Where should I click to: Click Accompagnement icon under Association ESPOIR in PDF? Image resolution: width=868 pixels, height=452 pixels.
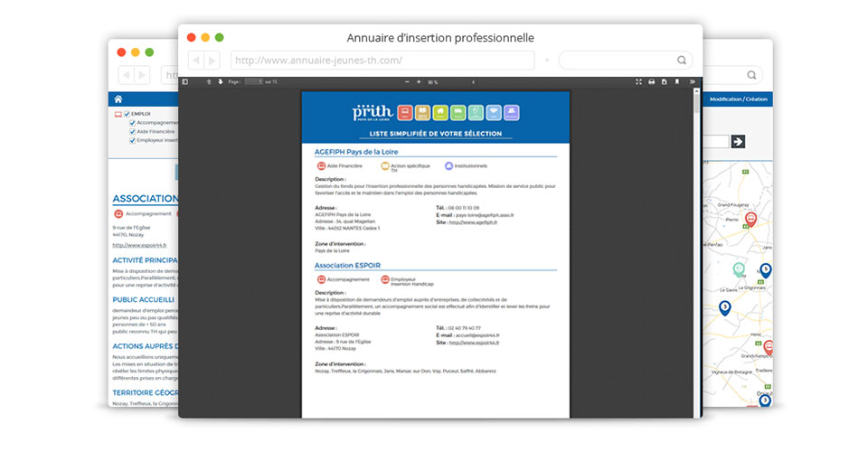321,279
